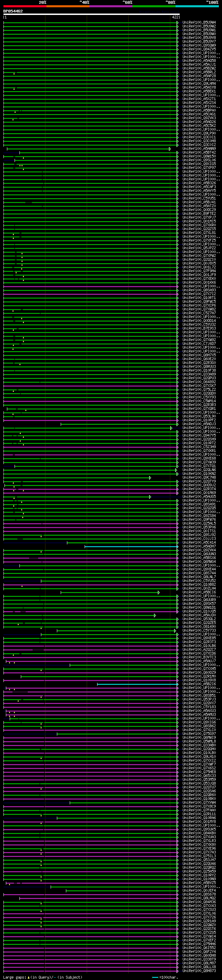Select the UniRef100_Q2R3R3 entry
This screenshot has width=222, height=980.
pos(199,405)
